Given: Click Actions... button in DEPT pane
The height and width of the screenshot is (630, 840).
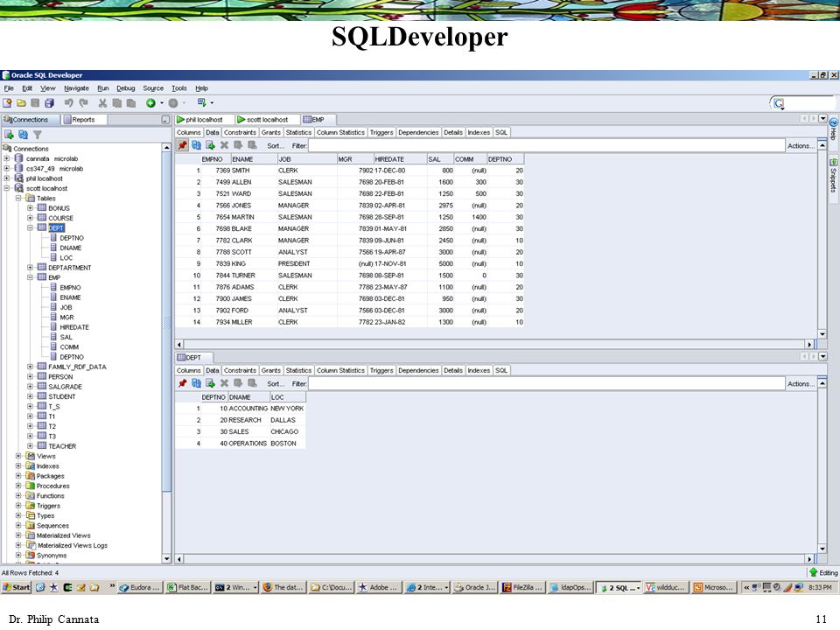Looking at the screenshot, I should [x=801, y=383].
